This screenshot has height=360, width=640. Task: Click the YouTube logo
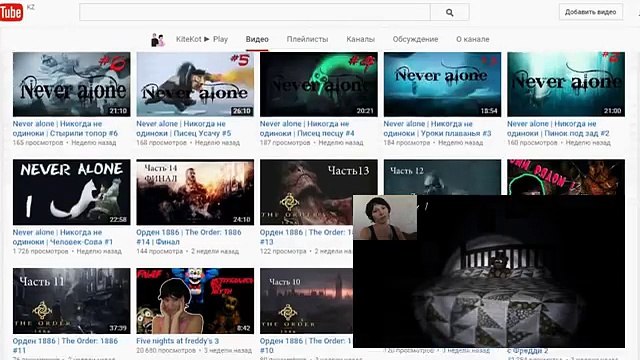point(11,12)
